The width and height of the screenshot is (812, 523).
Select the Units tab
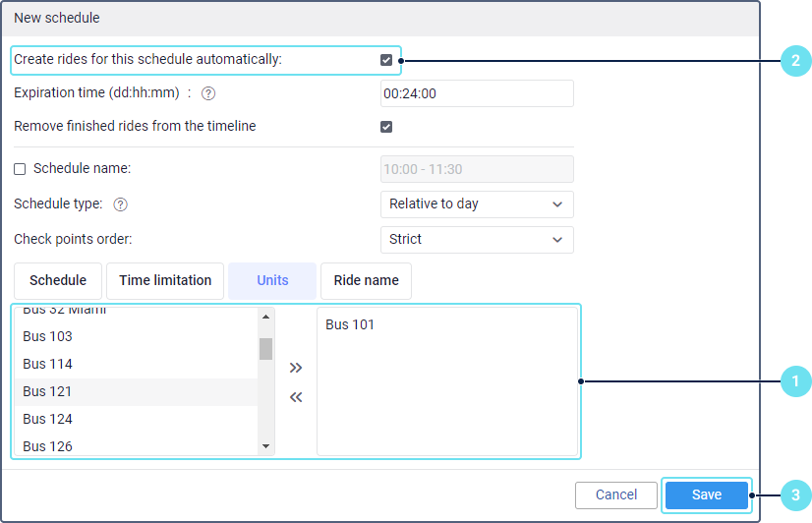(272, 280)
